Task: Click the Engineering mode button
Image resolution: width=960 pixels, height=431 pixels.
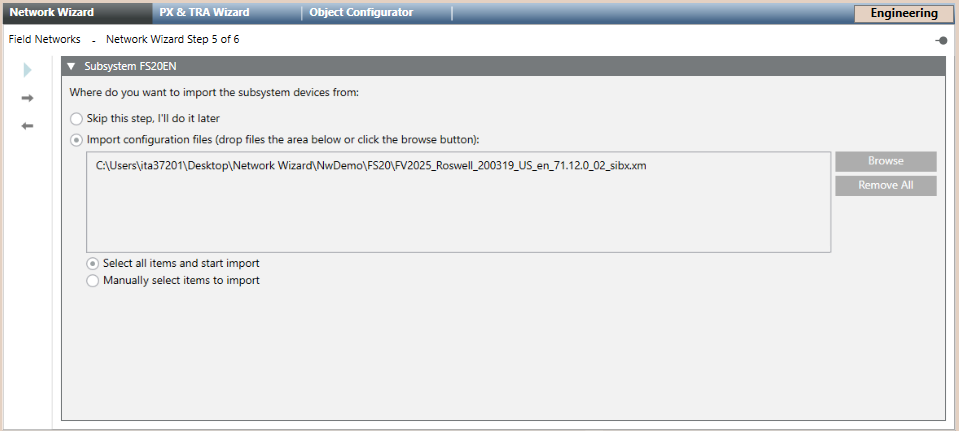Action: (904, 14)
